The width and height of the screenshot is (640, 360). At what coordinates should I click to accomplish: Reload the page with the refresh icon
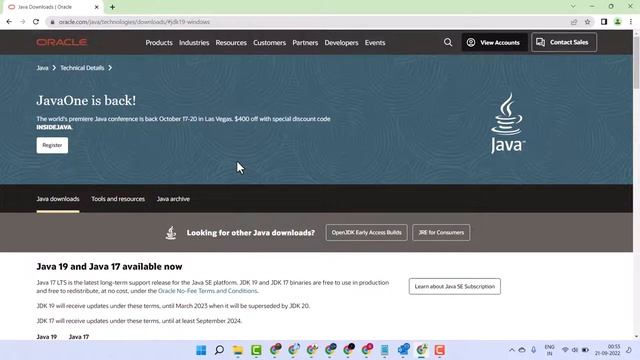click(x=36, y=22)
